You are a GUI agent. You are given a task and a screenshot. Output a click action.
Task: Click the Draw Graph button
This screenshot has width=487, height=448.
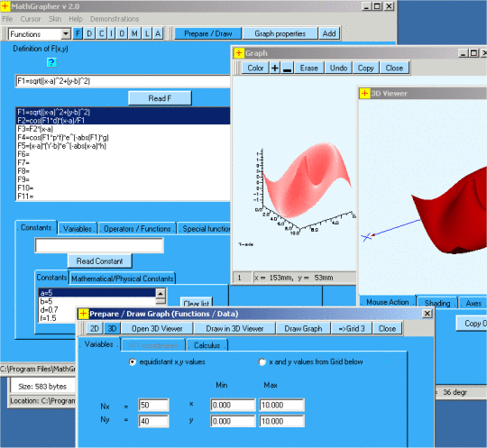tap(303, 328)
